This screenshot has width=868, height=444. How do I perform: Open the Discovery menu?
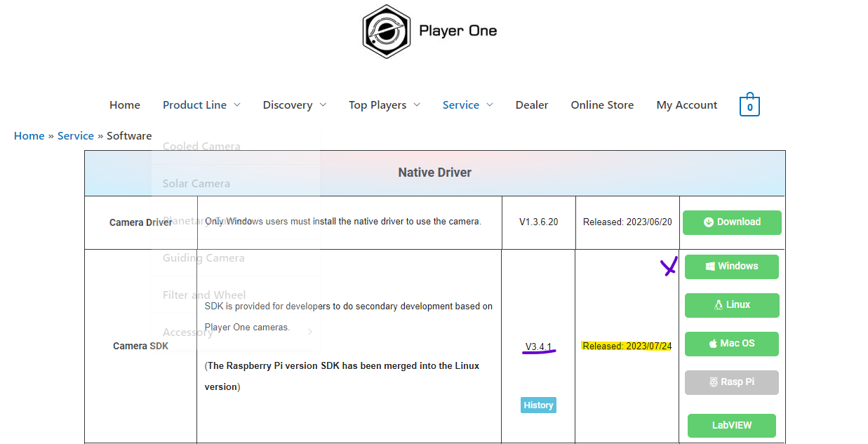[x=288, y=105]
